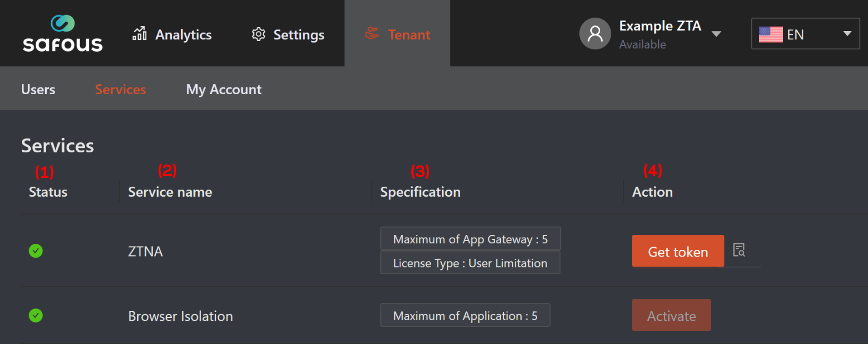Viewport: 868px width, 344px height.
Task: Switch to the My Account tab
Action: pos(223,89)
